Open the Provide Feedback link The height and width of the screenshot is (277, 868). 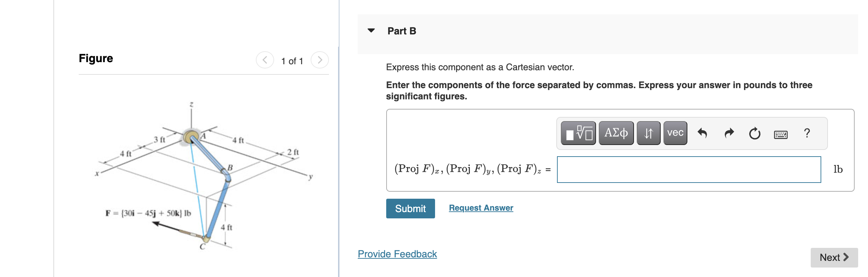point(397,254)
